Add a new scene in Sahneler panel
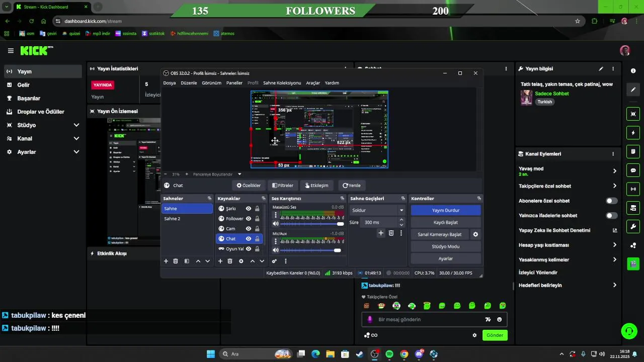 click(166, 261)
